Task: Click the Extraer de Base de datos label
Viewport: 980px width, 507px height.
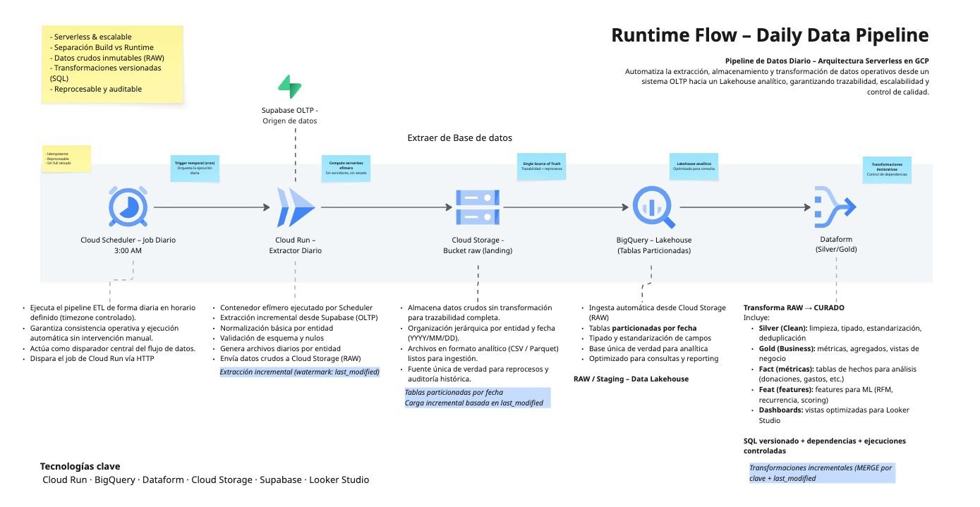Action: [x=459, y=138]
